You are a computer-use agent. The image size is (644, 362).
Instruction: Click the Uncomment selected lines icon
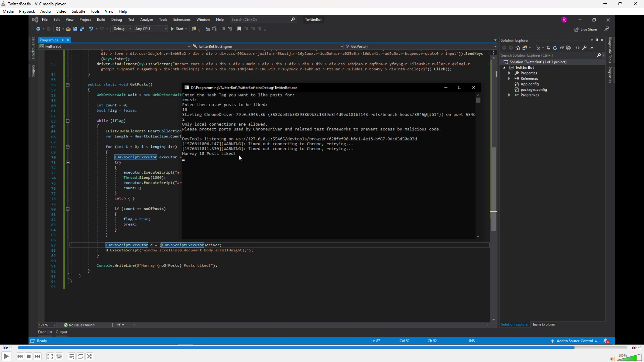coord(230,29)
